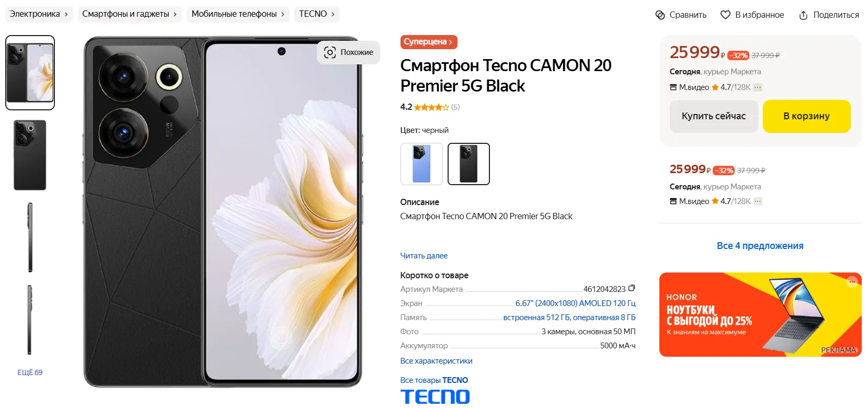Open Все 4 предложения link
The width and height of the screenshot is (868, 408).
pos(760,246)
